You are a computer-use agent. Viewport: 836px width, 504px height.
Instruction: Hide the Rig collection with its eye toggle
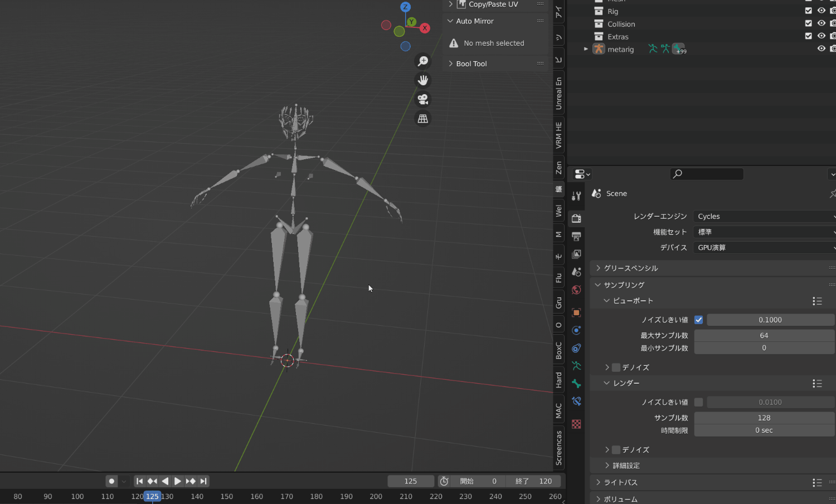coord(822,11)
